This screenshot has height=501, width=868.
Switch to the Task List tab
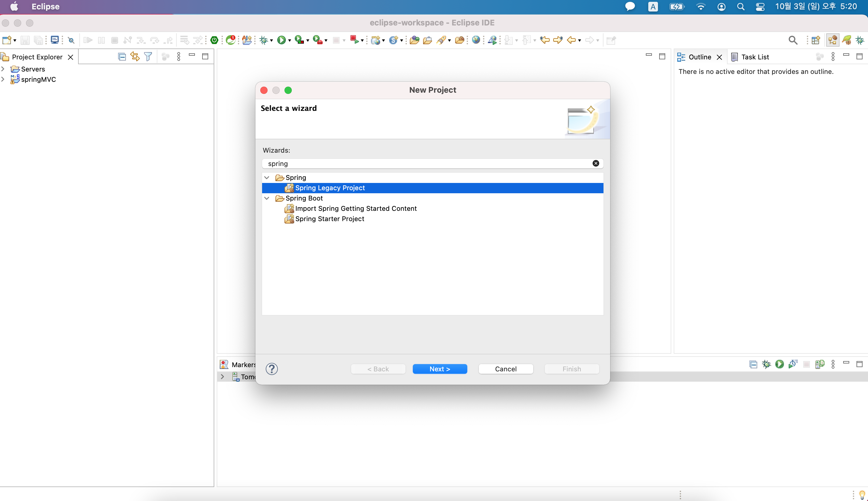tap(755, 57)
